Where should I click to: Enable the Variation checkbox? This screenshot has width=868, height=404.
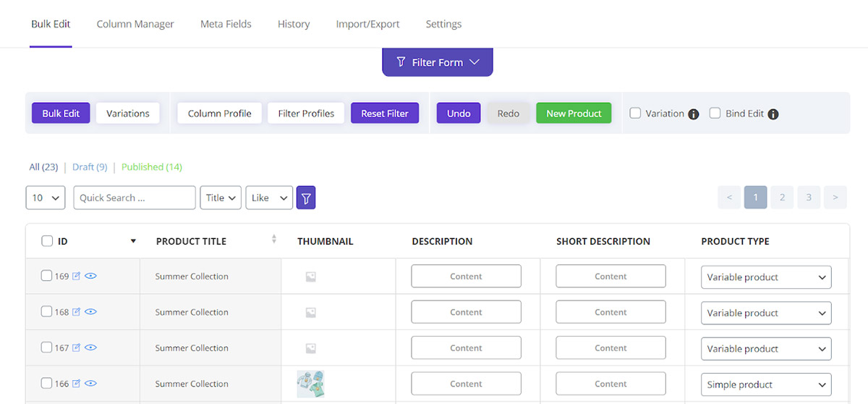coord(635,113)
